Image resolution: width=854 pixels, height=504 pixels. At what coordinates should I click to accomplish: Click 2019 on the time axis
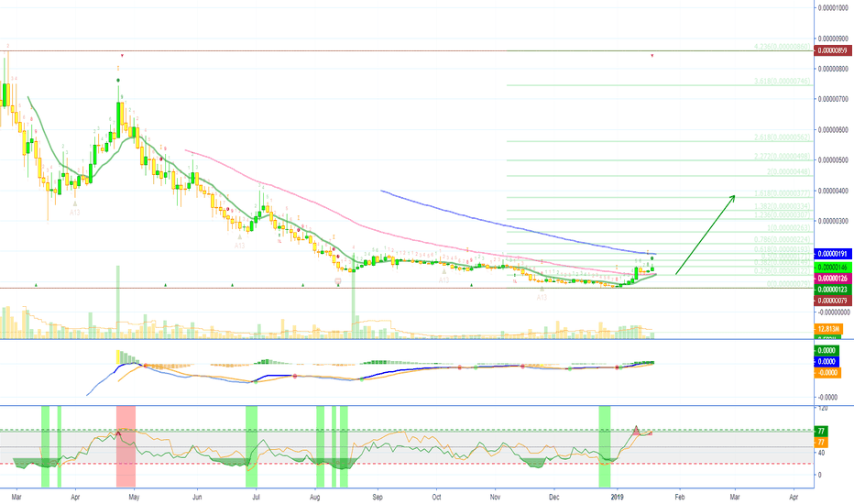617,497
